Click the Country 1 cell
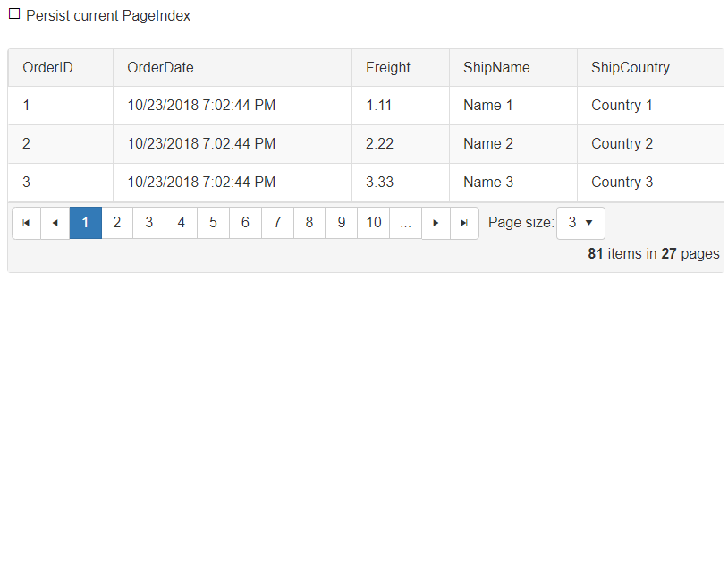This screenshot has height=571, width=728. 650,106
